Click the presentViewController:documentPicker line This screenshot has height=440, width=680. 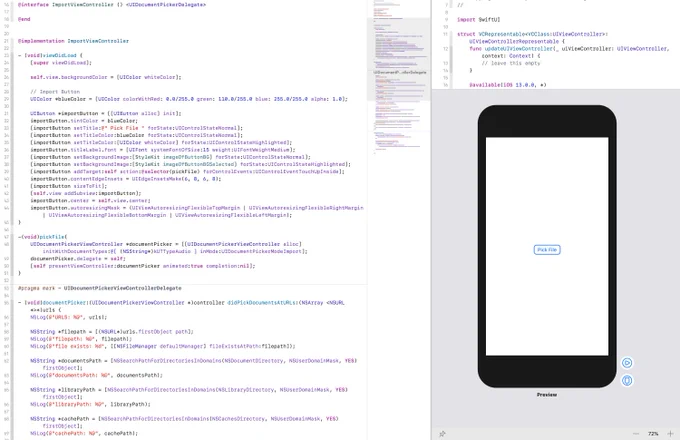pos(143,266)
